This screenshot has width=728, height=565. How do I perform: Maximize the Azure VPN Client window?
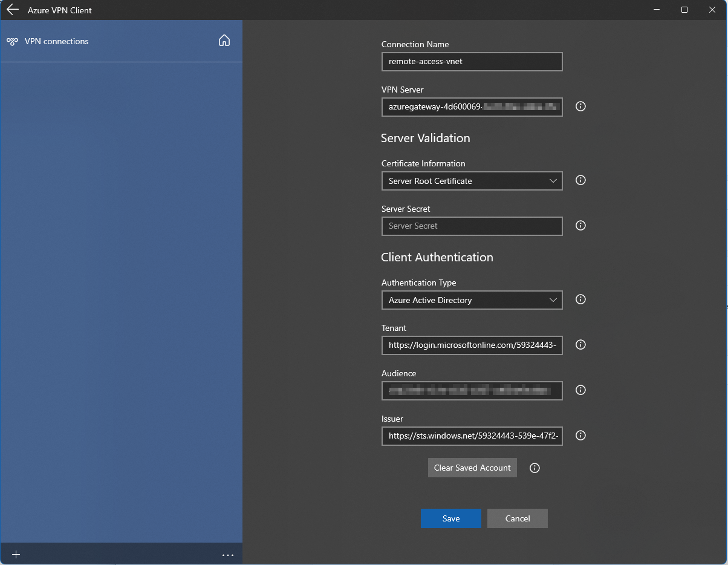pos(684,10)
